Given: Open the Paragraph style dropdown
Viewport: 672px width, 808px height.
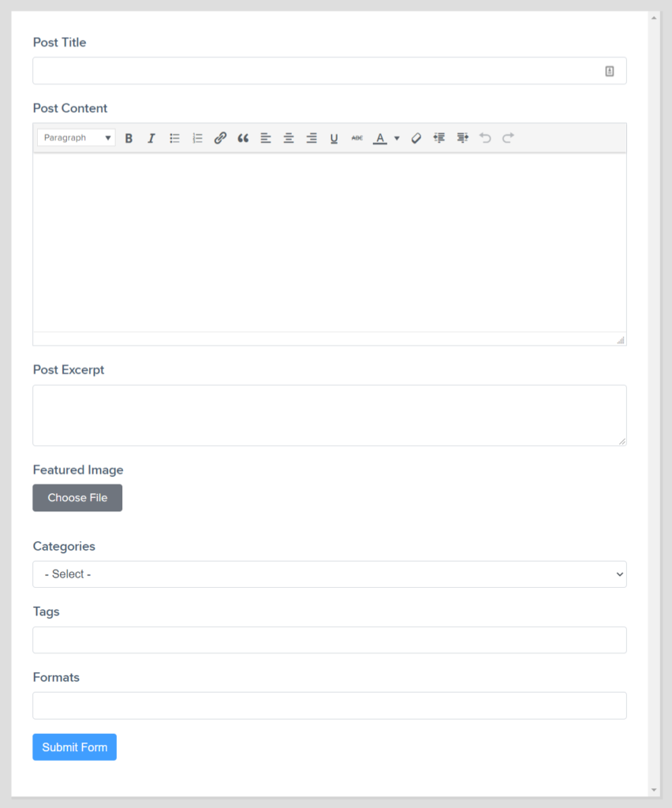Looking at the screenshot, I should pyautogui.click(x=76, y=137).
